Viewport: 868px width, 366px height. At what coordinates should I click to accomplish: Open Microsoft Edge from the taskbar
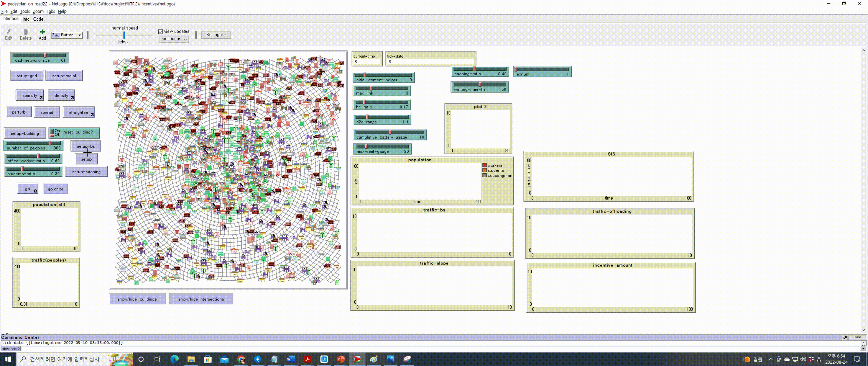tap(174, 359)
